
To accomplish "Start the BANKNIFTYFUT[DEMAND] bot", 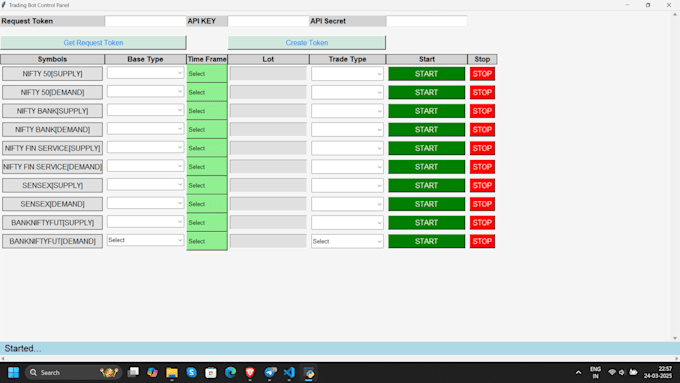I will [426, 241].
